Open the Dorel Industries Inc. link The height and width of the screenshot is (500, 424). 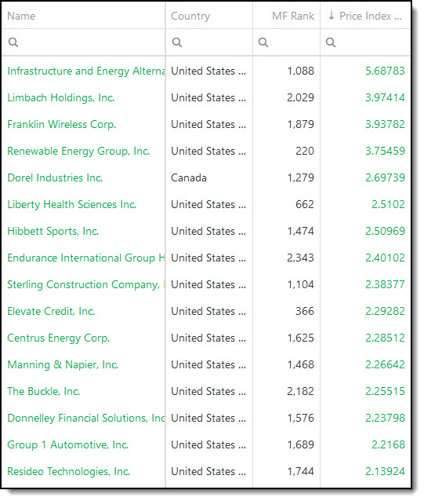55,178
